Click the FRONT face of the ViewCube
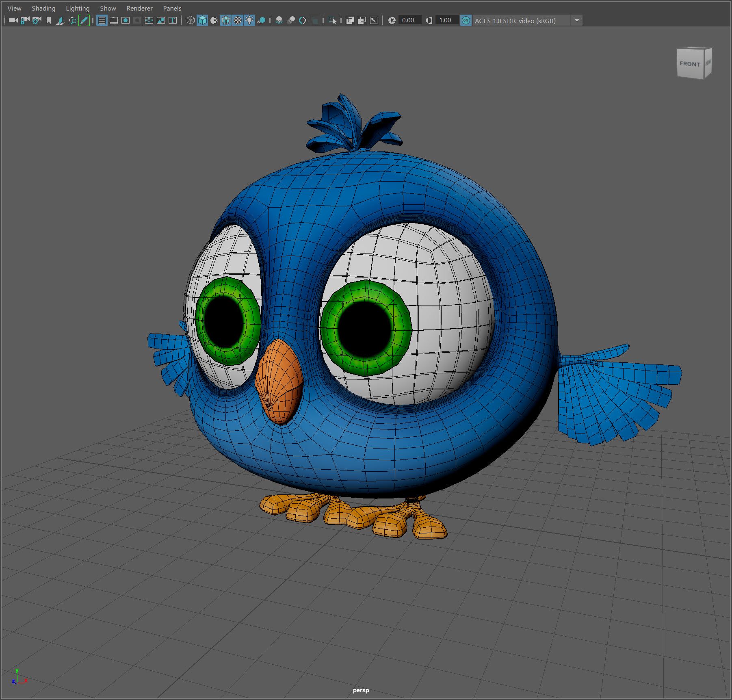Viewport: 732px width, 700px height. point(690,64)
